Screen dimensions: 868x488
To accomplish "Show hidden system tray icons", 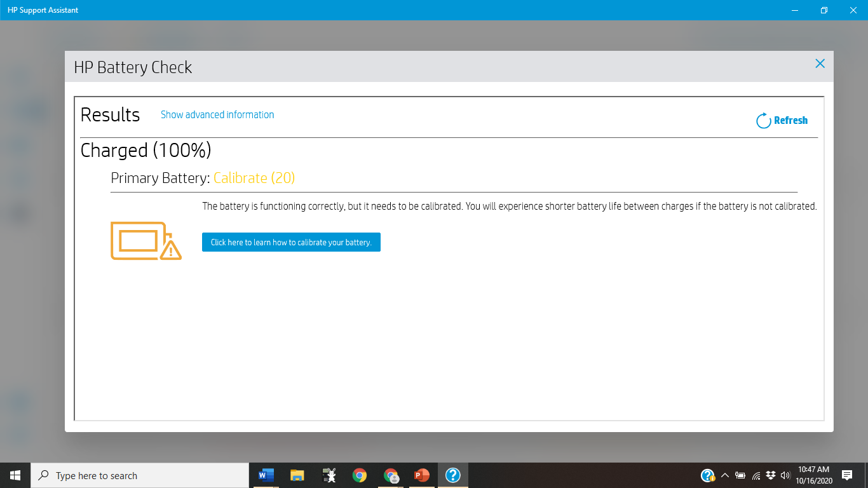I will (x=724, y=475).
